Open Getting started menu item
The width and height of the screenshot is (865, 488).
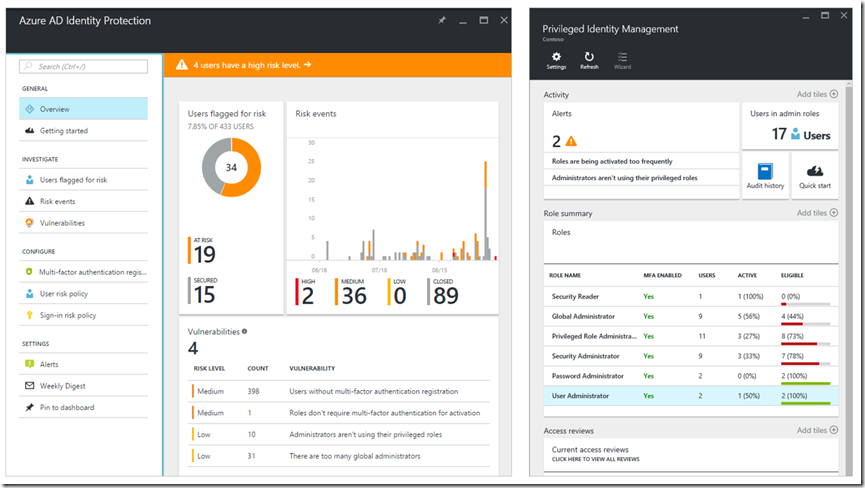click(x=83, y=131)
